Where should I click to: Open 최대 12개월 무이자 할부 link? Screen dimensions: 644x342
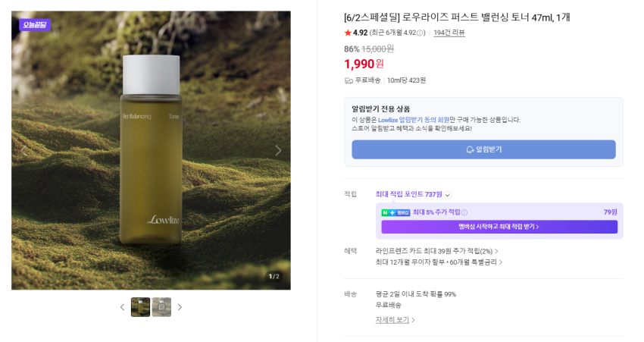click(x=439, y=262)
